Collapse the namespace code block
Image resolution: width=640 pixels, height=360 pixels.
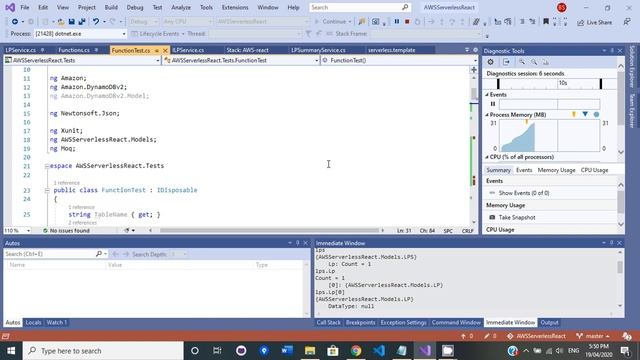tap(47, 166)
